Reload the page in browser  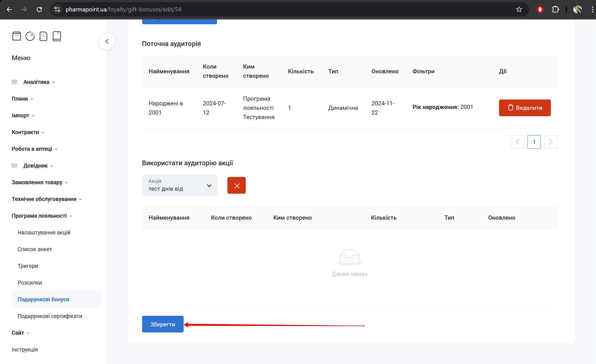(39, 9)
